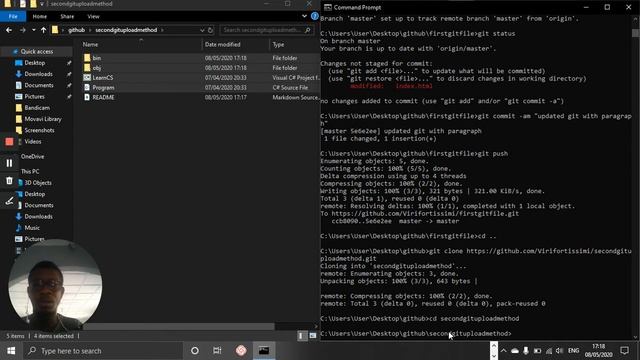Open Cortana circle icon
The image size is (640, 360).
195,351
